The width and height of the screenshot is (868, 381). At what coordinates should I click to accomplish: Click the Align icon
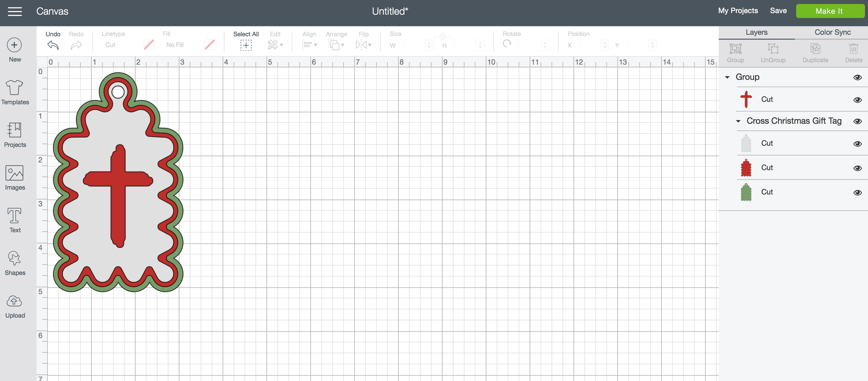point(307,45)
